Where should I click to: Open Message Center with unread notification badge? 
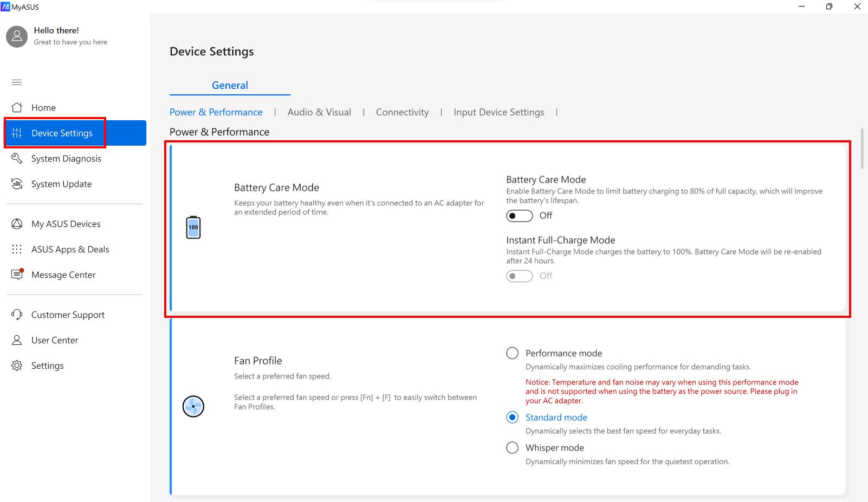click(x=17, y=275)
